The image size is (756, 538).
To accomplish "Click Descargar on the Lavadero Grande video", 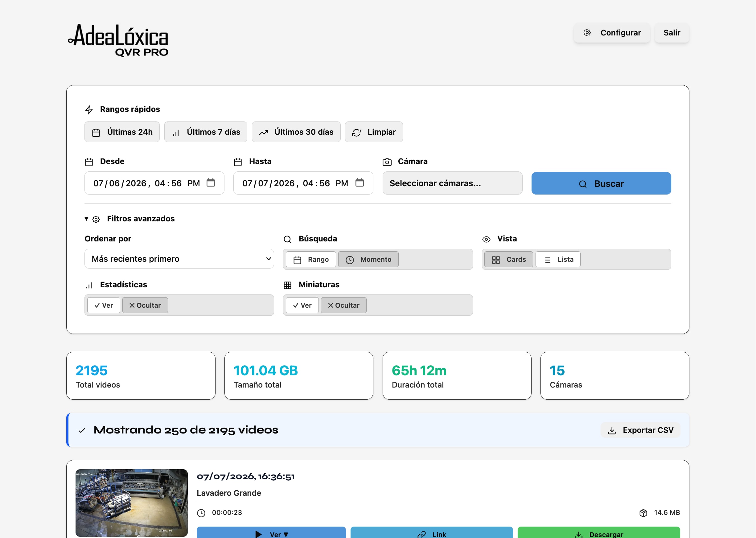I will [599, 532].
